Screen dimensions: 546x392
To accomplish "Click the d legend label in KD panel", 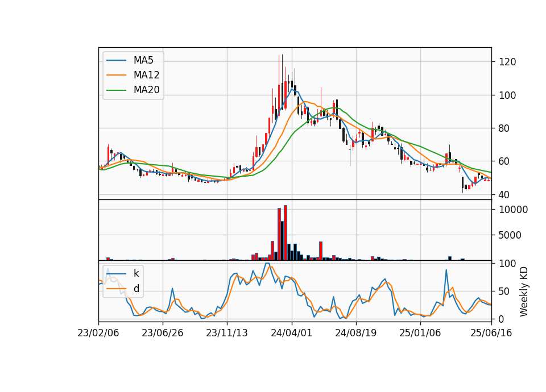I will [x=136, y=288].
